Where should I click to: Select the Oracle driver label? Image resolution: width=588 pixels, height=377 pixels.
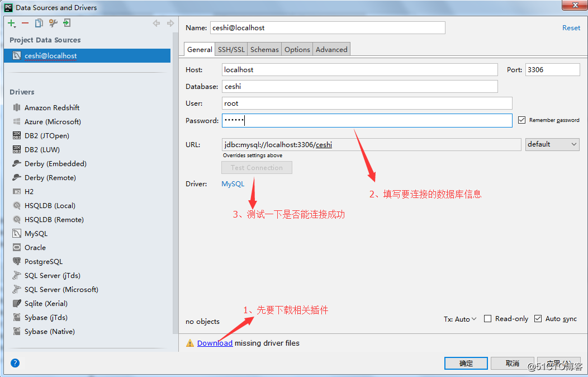[35, 248]
